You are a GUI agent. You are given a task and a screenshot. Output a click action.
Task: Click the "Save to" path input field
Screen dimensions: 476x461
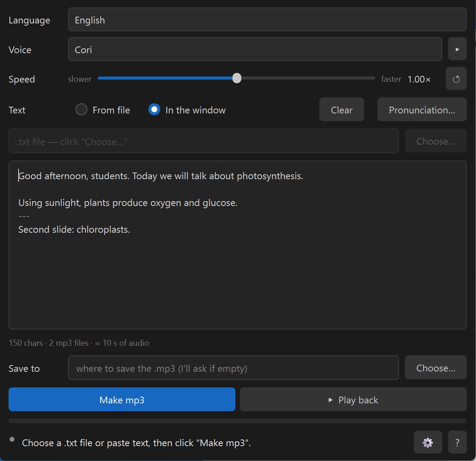pyautogui.click(x=233, y=368)
